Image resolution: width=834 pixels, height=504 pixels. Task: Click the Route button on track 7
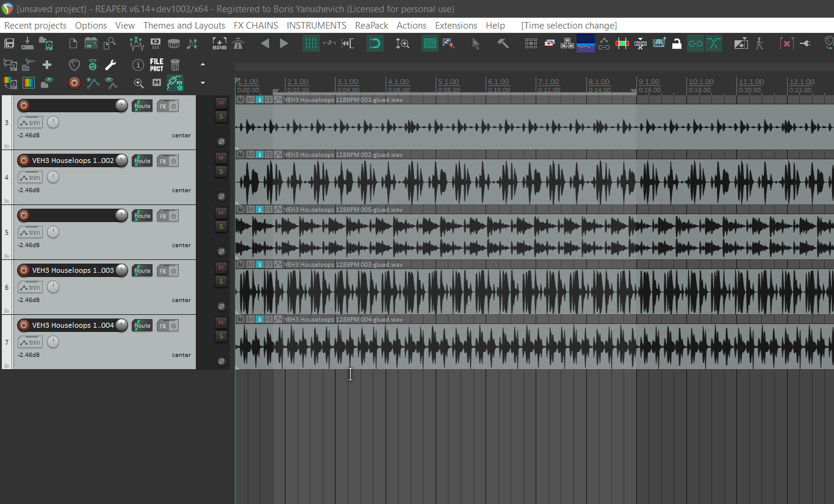(x=142, y=325)
